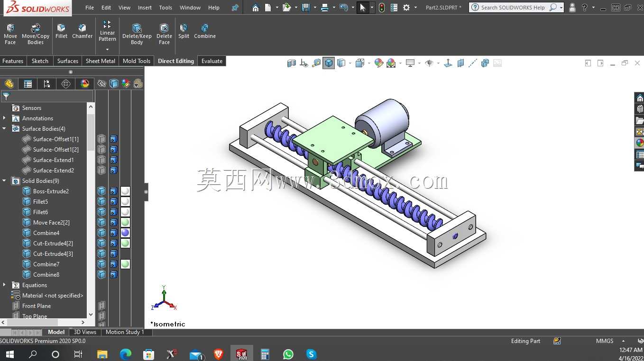Open the DimXpertManager tab
The height and width of the screenshot is (361, 644).
coord(66,84)
